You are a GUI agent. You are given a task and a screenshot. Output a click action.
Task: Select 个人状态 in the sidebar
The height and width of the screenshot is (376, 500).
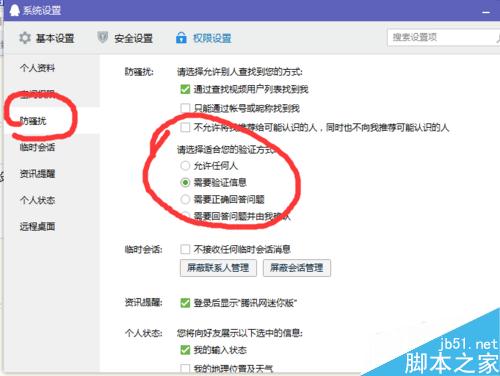(x=37, y=200)
